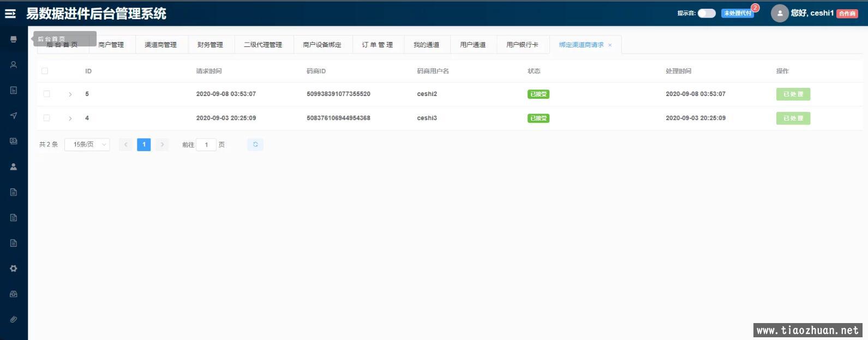
Task: Switch to the 商户管理 tab
Action: click(111, 45)
